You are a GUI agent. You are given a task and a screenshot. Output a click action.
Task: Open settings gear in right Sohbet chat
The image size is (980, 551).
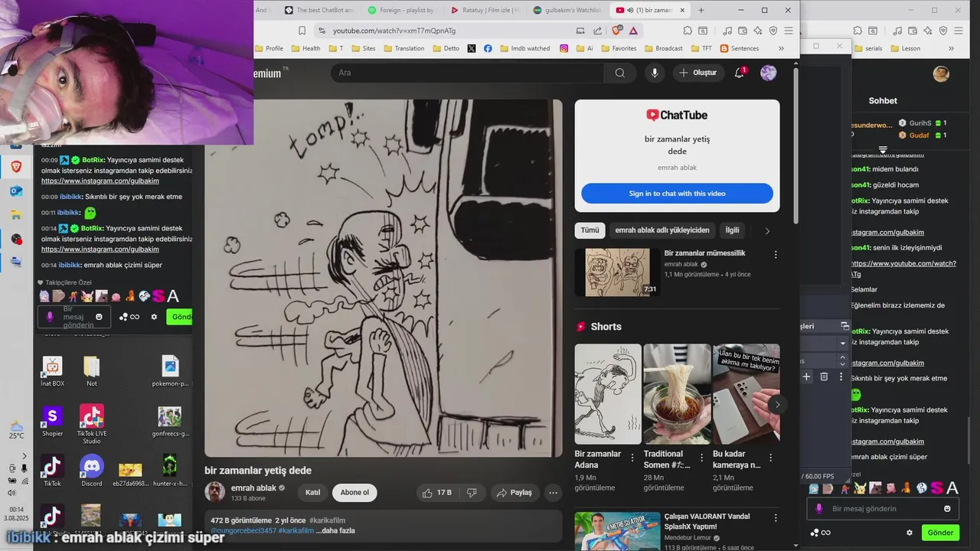[x=910, y=533]
